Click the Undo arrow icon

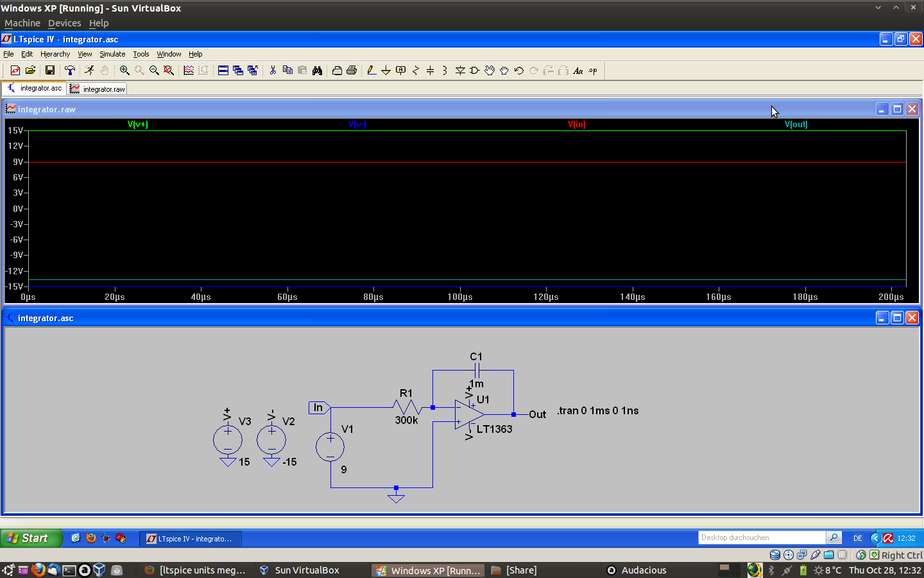[x=519, y=71]
